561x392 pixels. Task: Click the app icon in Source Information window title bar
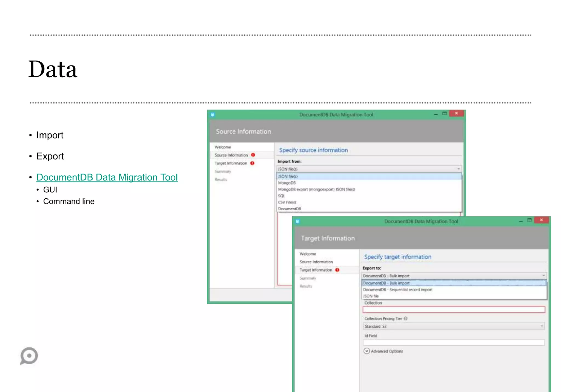coord(213,115)
